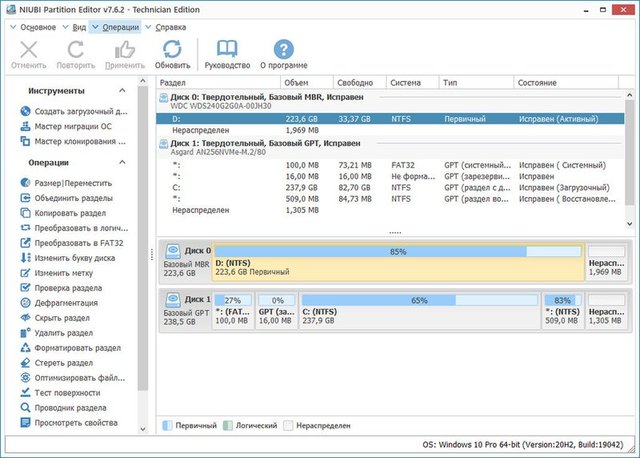640x458 pixels.
Task: Open the Операции menu in menu bar
Action: point(119,27)
